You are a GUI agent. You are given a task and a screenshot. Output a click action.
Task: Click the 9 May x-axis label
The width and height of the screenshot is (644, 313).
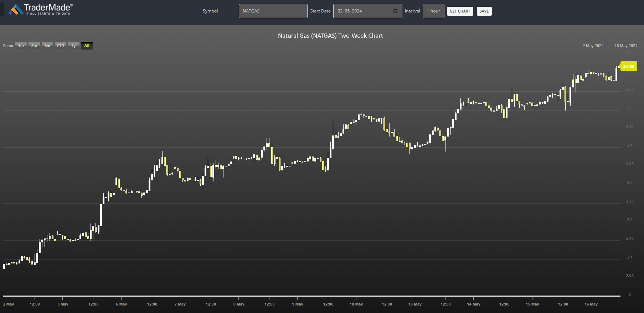click(298, 304)
